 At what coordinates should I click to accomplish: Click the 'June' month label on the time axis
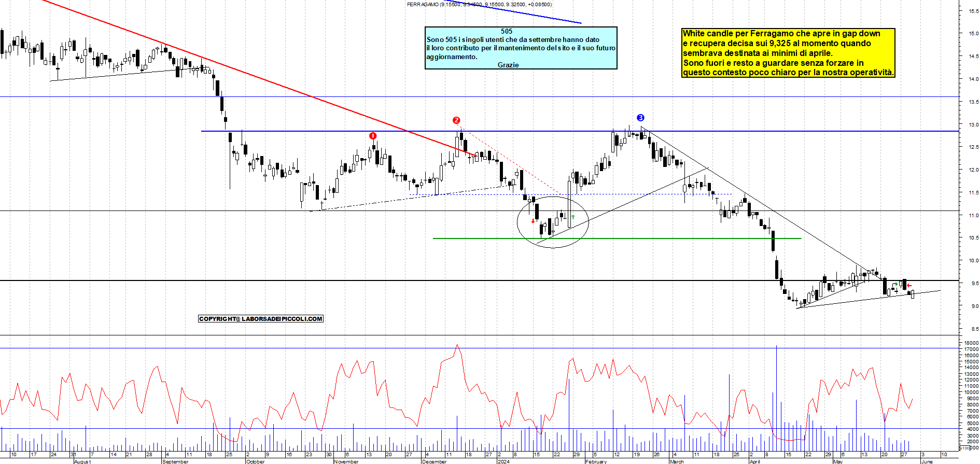click(x=927, y=461)
